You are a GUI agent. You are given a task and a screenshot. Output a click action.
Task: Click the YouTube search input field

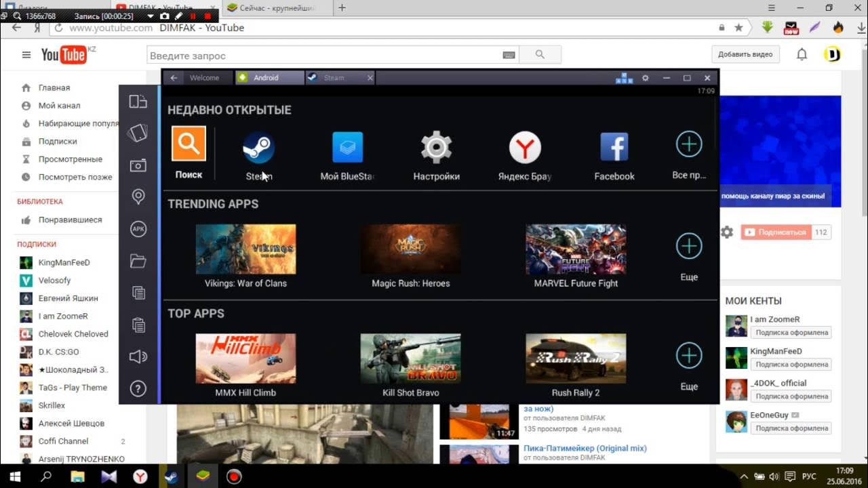tap(324, 55)
